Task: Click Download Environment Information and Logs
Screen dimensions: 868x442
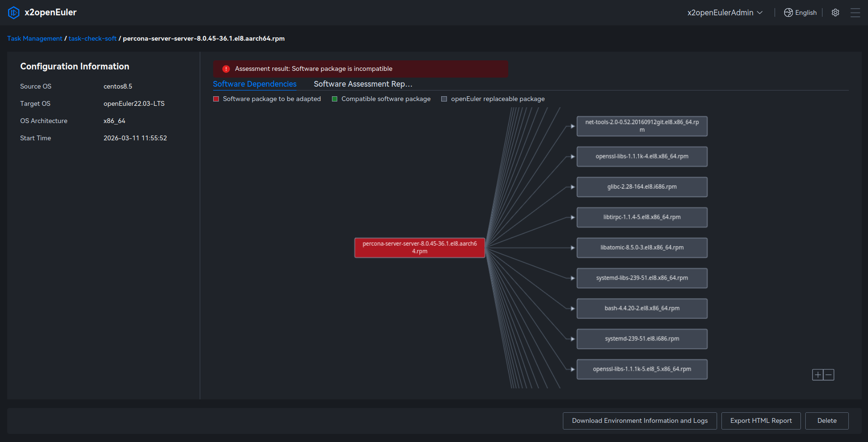Action: click(x=640, y=421)
